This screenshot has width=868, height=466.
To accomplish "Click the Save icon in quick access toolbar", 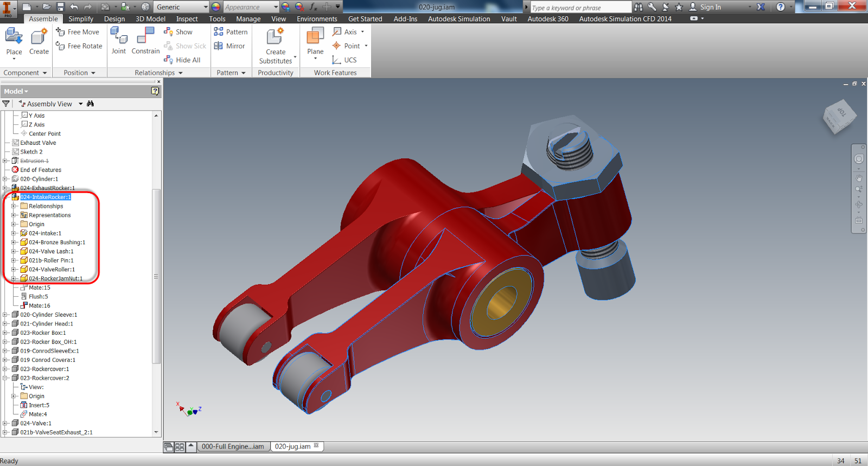I will (60, 7).
